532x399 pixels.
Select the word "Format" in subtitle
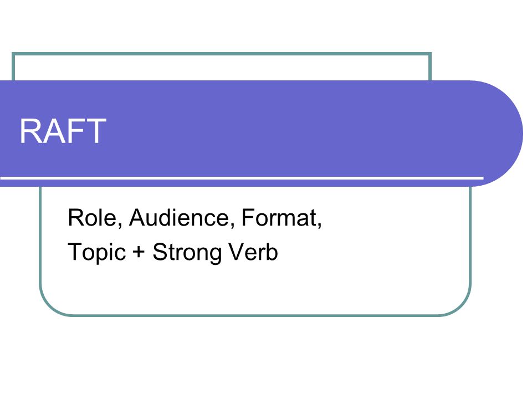click(279, 217)
